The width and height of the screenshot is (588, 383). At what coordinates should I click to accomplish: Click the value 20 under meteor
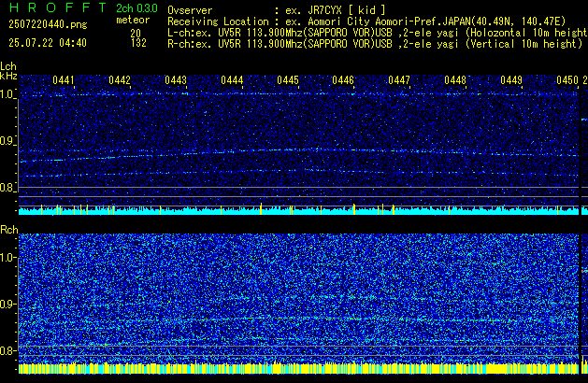tap(136, 34)
